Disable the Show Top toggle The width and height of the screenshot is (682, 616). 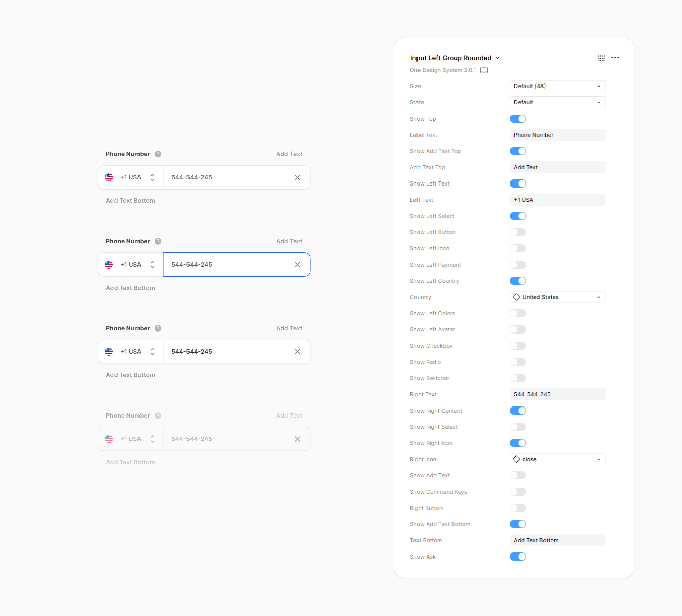[x=517, y=119]
